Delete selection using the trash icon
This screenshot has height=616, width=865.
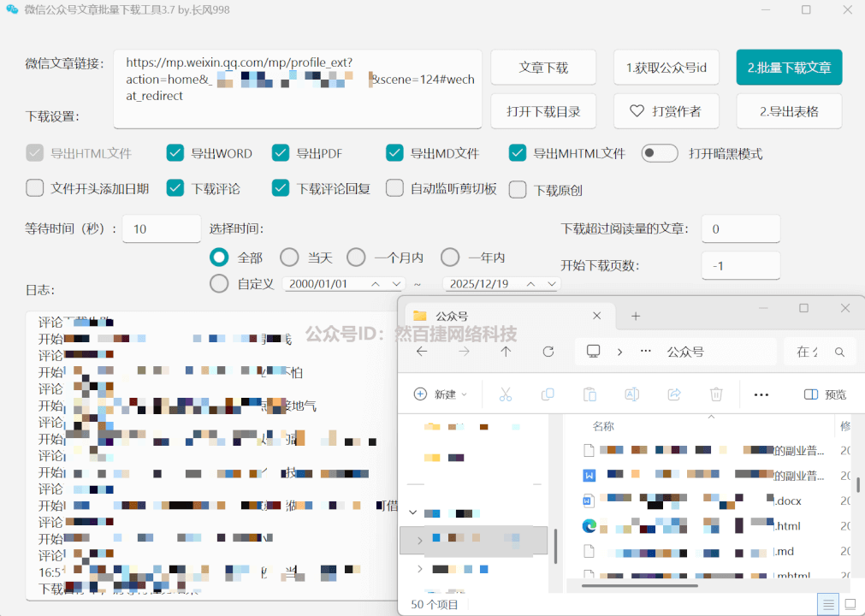click(x=716, y=394)
